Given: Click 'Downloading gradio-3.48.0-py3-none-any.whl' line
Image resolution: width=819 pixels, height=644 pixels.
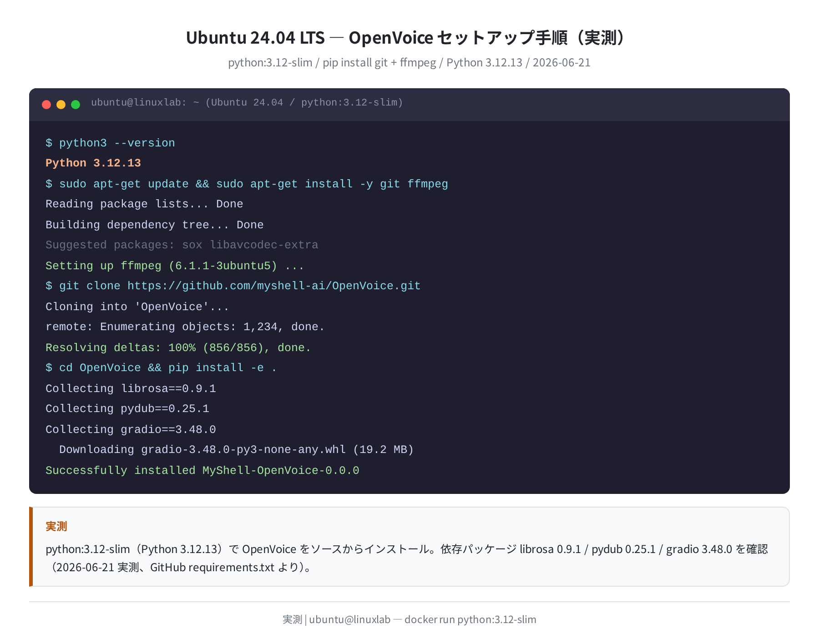Looking at the screenshot, I should 236,450.
